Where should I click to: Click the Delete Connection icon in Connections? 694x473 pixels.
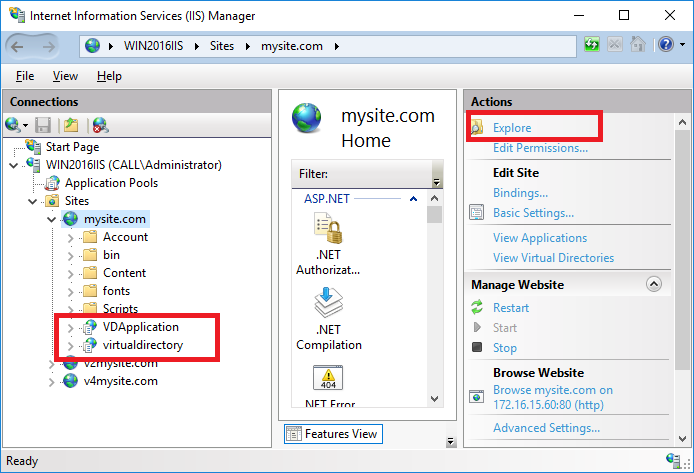point(100,125)
